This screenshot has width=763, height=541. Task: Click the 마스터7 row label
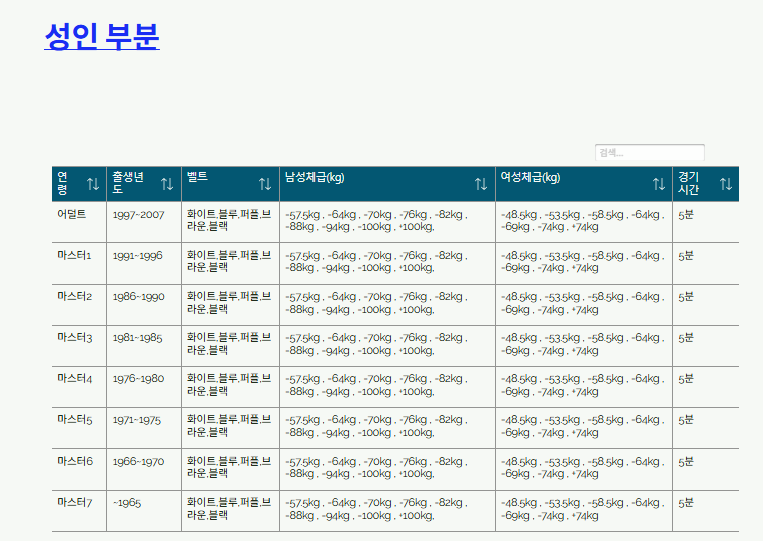click(x=75, y=501)
